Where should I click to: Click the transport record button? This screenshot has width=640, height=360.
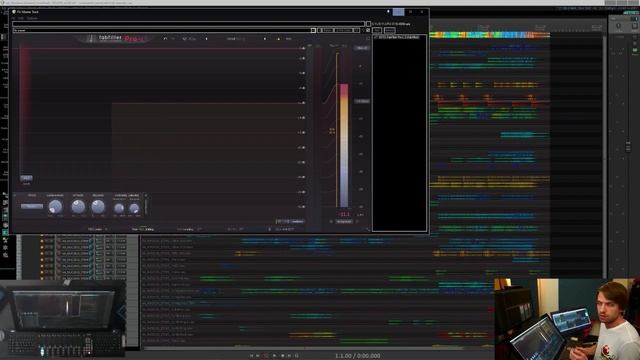coord(266,356)
